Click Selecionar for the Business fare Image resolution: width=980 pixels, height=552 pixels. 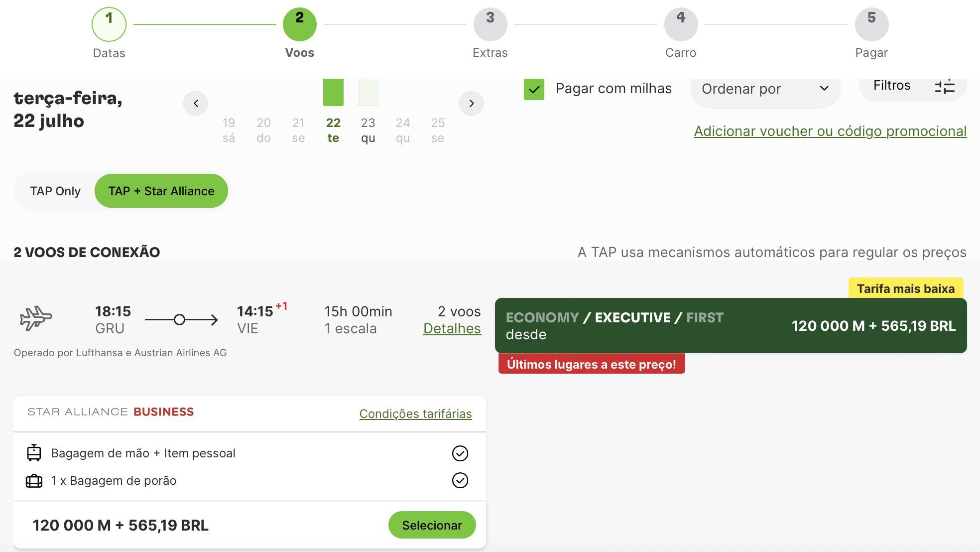(x=432, y=525)
